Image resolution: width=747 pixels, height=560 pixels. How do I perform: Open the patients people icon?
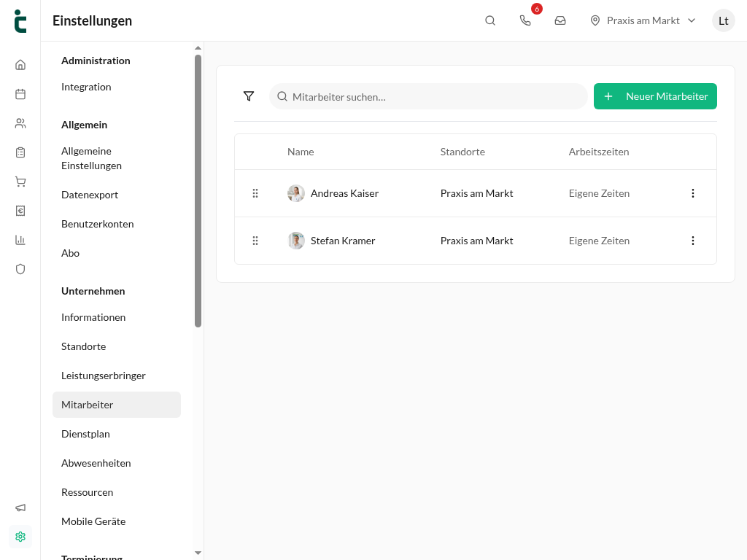tap(20, 123)
